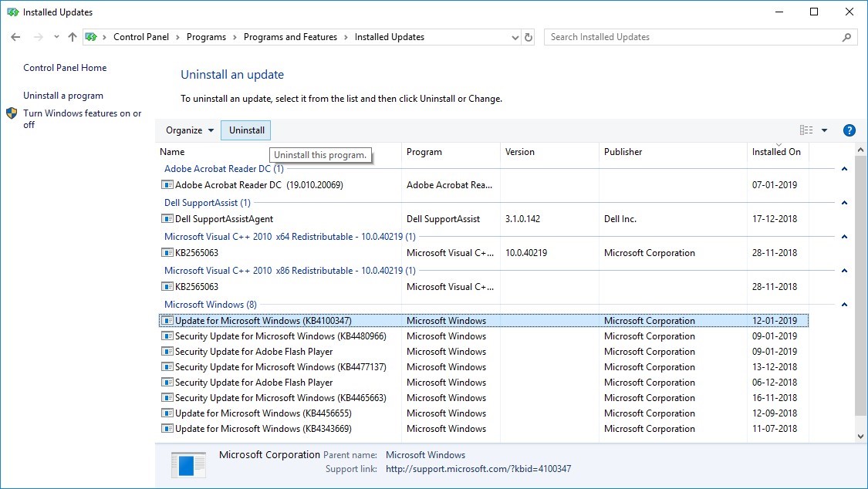The width and height of the screenshot is (868, 489).
Task: Click the search magnifier icon
Action: coord(846,37)
